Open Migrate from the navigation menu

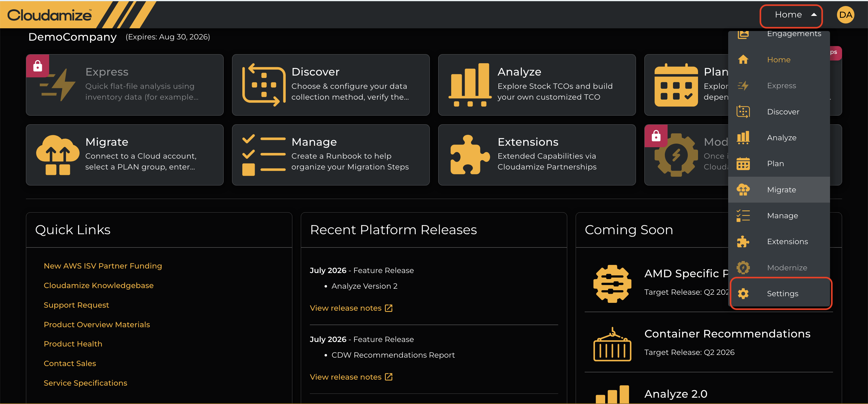click(x=779, y=190)
